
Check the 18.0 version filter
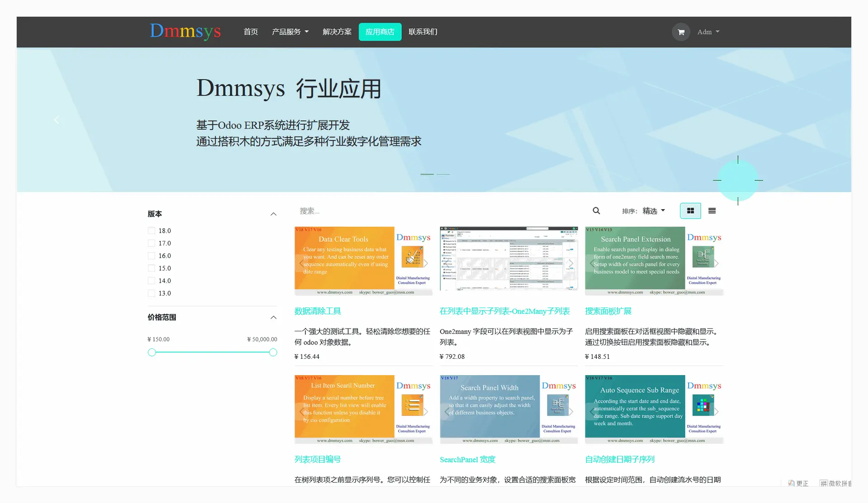click(151, 231)
